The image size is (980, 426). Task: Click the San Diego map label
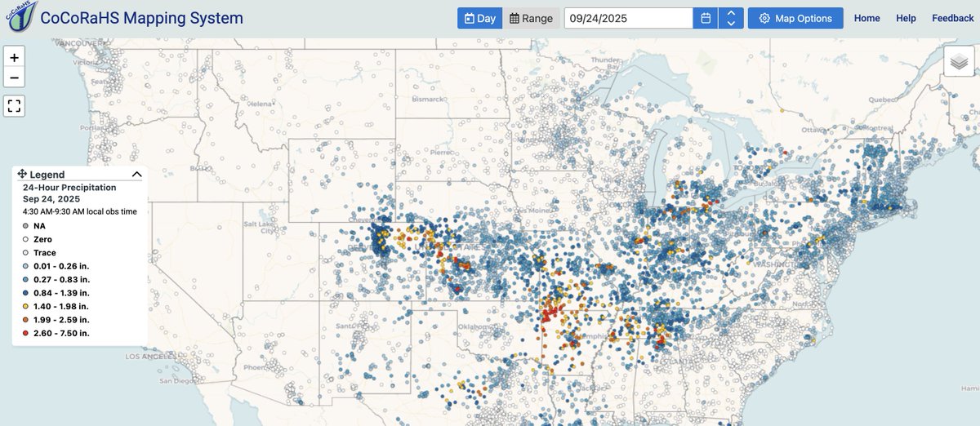point(177,381)
